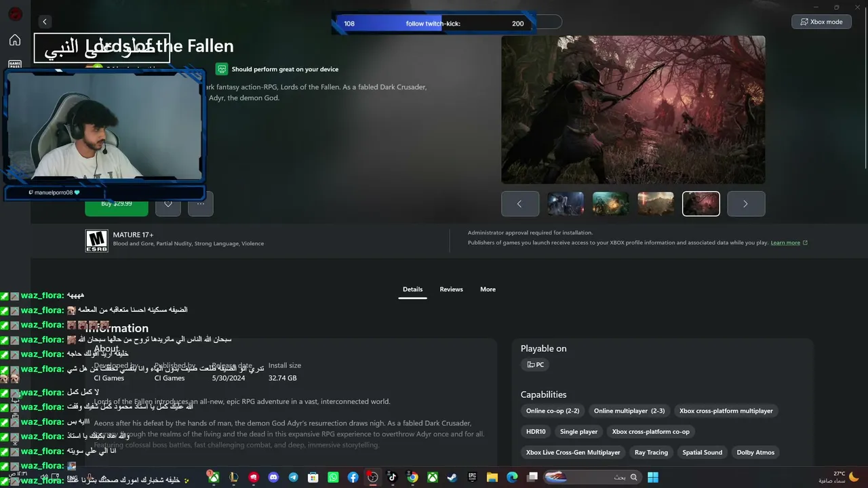This screenshot has height=488, width=868.
Task: Select the fourth highlighted gallery thumbnail
Action: (x=701, y=203)
